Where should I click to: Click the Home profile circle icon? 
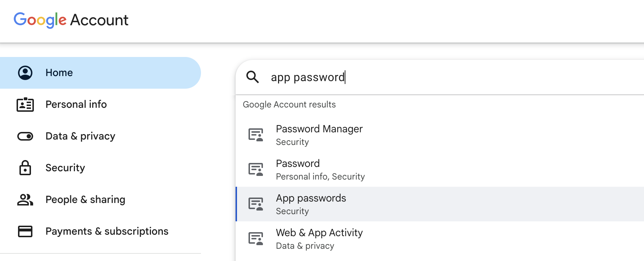click(25, 73)
